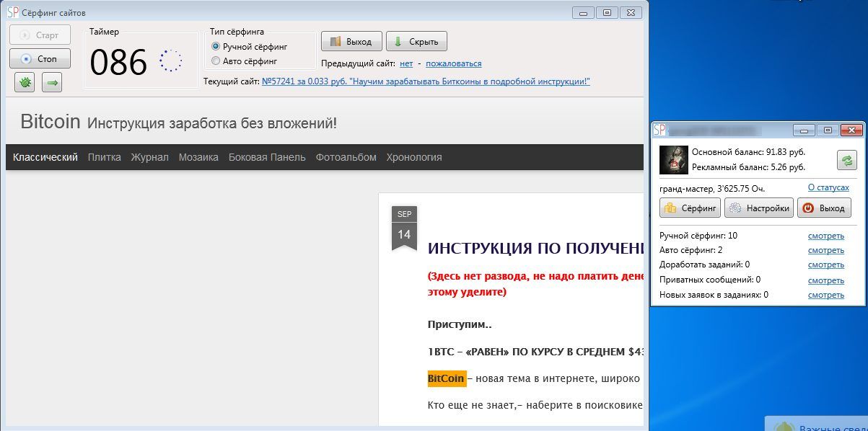Switch to Журнал view tab
The height and width of the screenshot is (431, 868).
149,157
